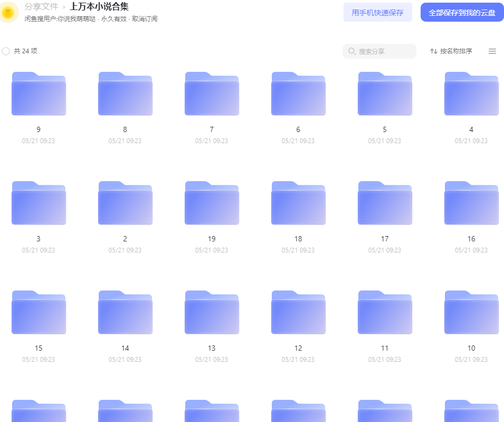The image size is (504, 422).
Task: Open folder 16
Action: [471, 203]
